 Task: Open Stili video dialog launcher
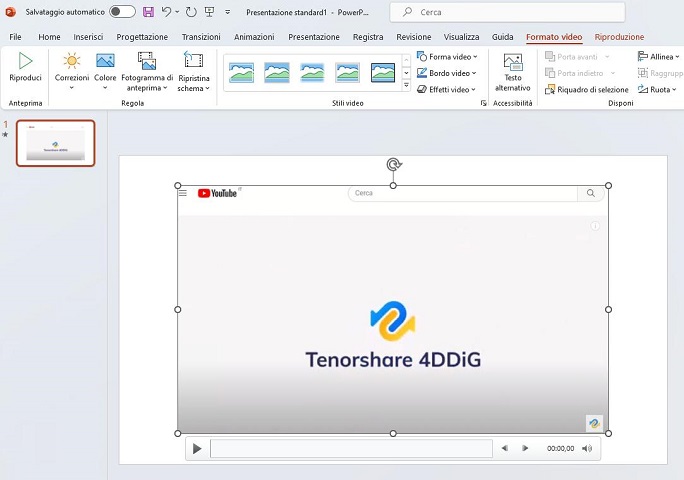click(x=483, y=103)
